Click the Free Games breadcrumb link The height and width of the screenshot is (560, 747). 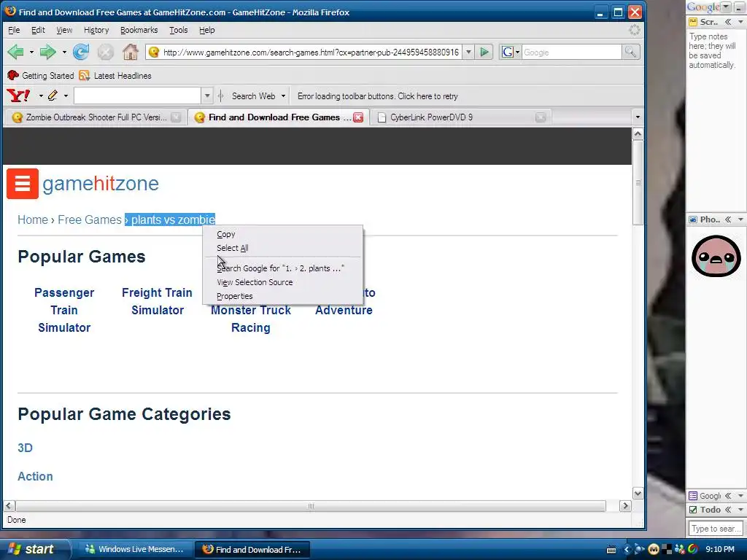tap(90, 219)
